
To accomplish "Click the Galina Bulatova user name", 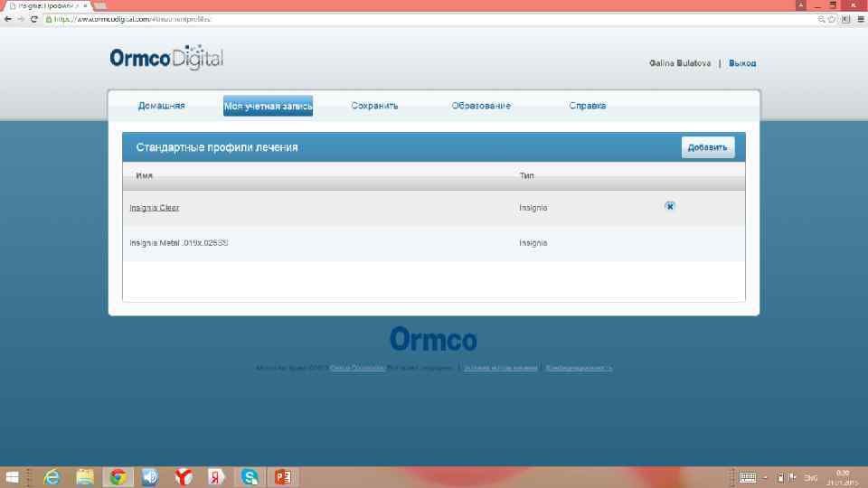I will point(680,63).
